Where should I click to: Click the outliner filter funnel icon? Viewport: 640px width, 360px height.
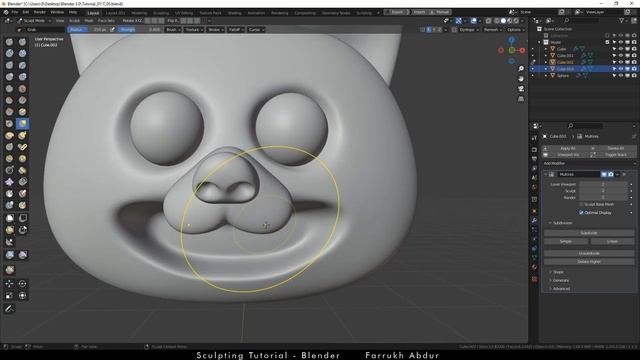click(x=622, y=20)
